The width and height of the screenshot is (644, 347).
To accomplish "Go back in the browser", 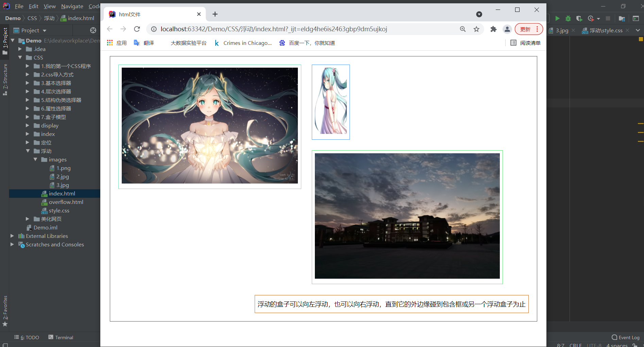I will coord(109,29).
